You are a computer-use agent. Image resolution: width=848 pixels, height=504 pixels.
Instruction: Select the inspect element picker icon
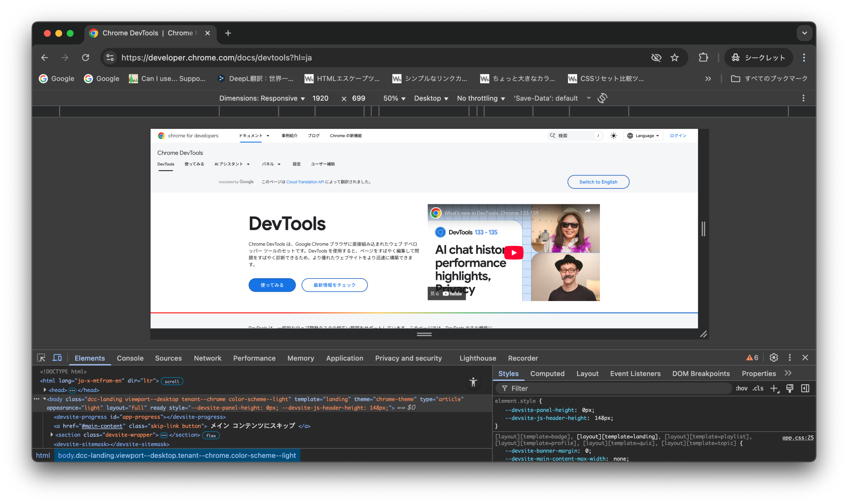point(41,358)
